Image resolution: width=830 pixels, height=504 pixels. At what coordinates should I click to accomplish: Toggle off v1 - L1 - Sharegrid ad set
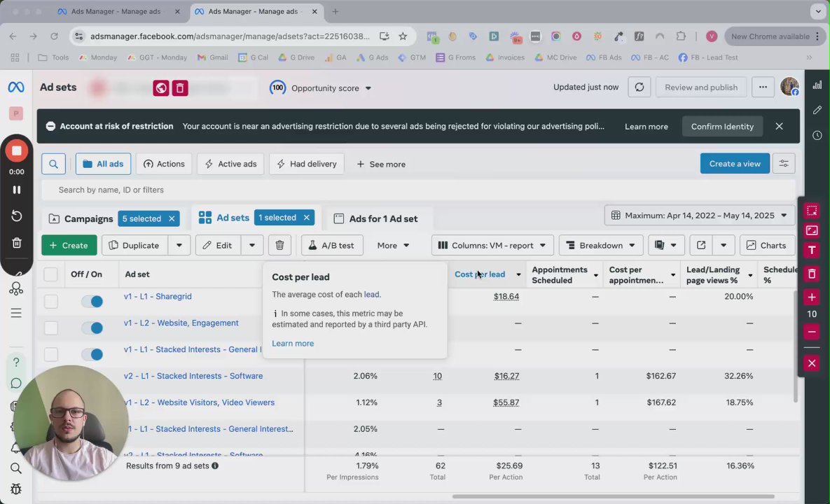[92, 302]
